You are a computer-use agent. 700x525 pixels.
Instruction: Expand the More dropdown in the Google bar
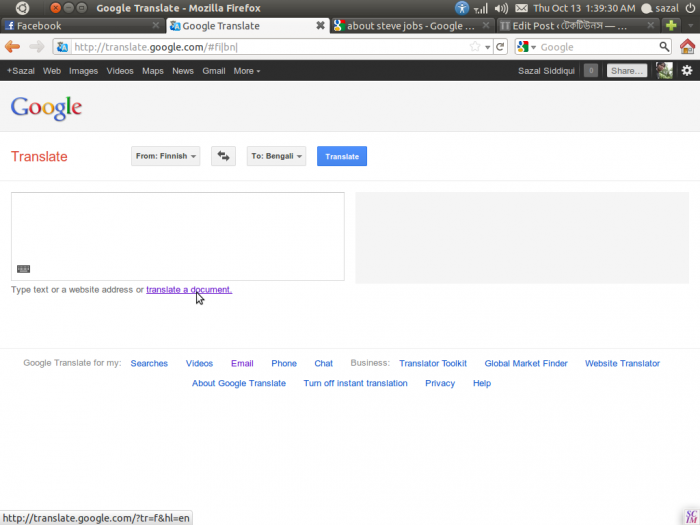[x=247, y=71]
